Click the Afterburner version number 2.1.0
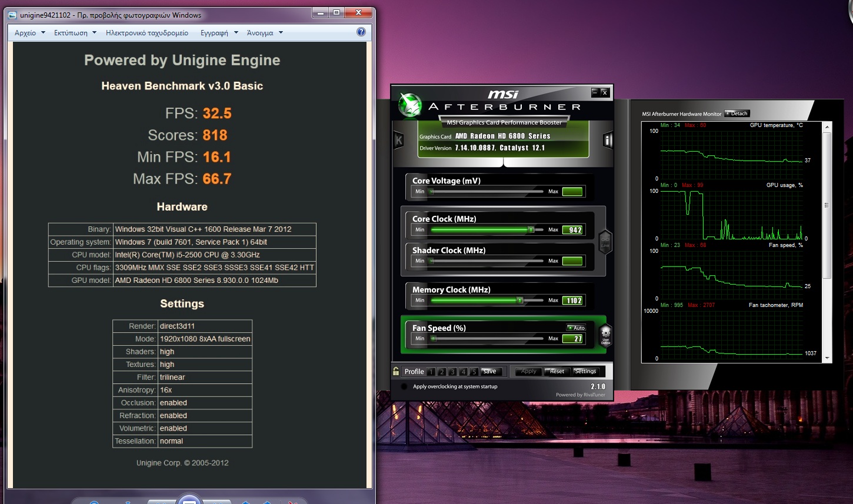 tap(598, 386)
